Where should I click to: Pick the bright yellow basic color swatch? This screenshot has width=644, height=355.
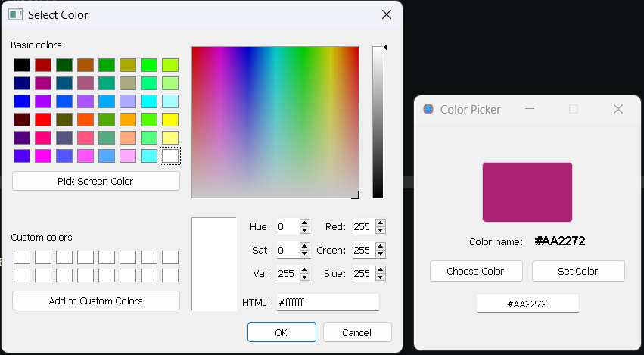[170, 120]
